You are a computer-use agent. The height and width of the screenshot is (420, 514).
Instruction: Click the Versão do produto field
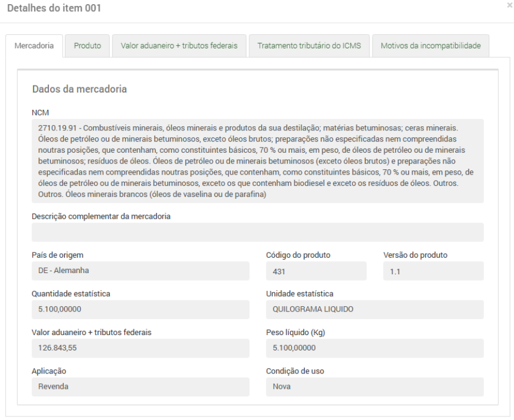(433, 271)
